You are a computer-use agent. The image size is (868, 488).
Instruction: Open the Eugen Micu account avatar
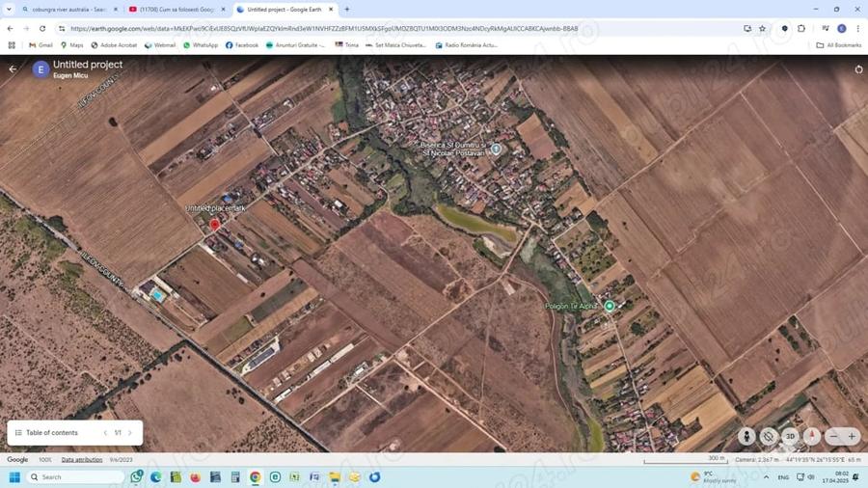[x=41, y=69]
